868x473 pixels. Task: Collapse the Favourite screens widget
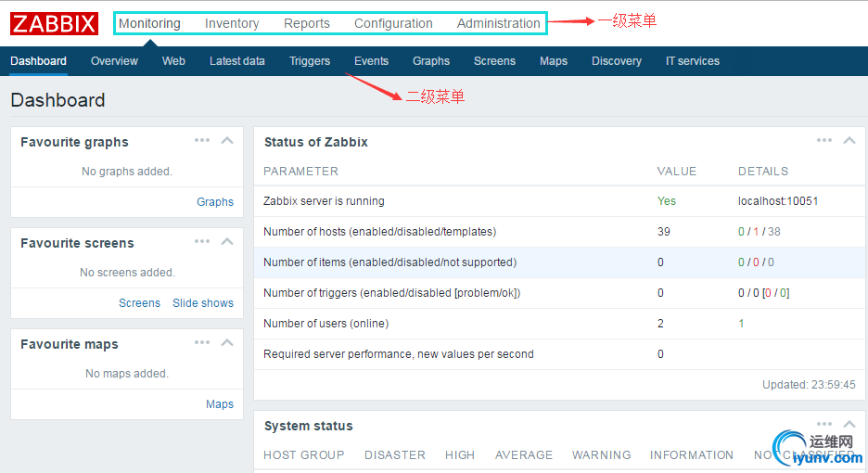click(x=227, y=241)
